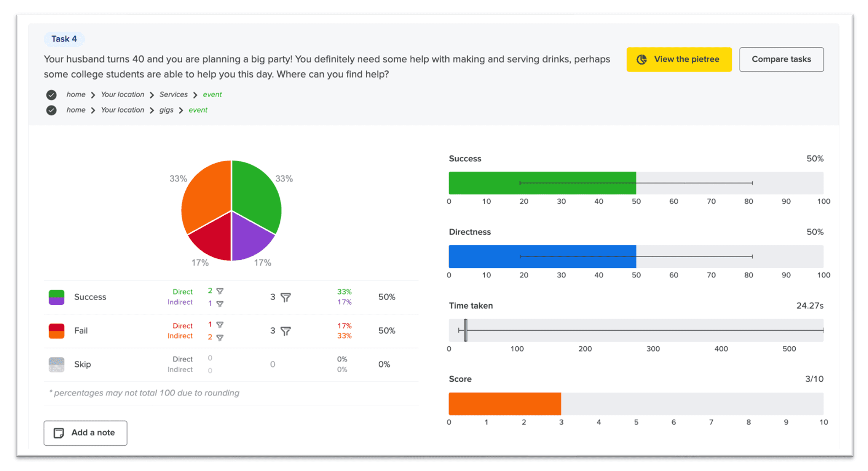Select the Task 4 label
Screen dimensions: 868x471
point(64,39)
